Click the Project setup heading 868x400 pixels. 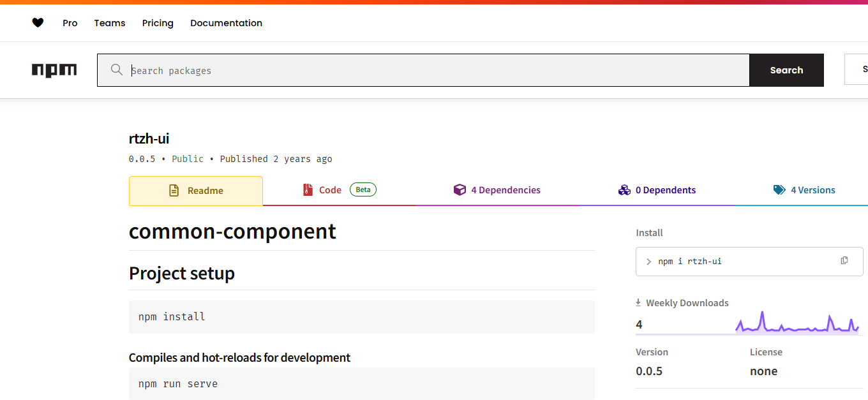[182, 273]
